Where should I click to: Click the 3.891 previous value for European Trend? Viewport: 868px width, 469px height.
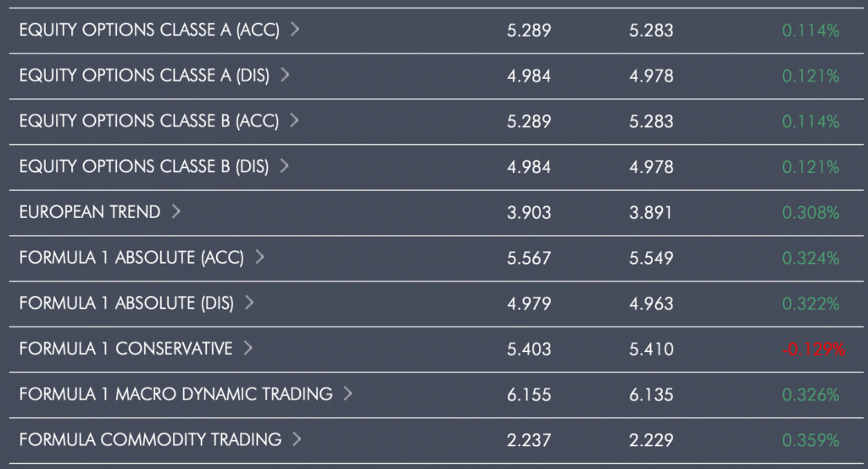pyautogui.click(x=650, y=213)
